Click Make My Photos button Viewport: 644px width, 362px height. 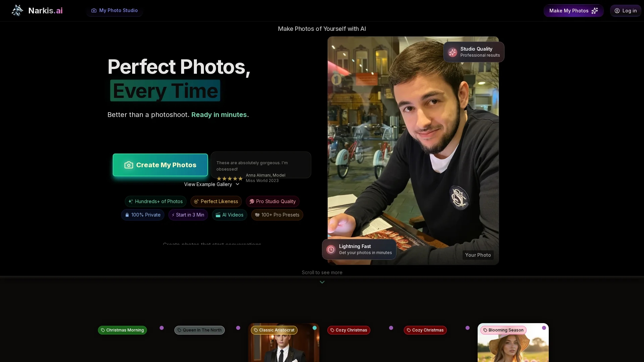click(574, 11)
